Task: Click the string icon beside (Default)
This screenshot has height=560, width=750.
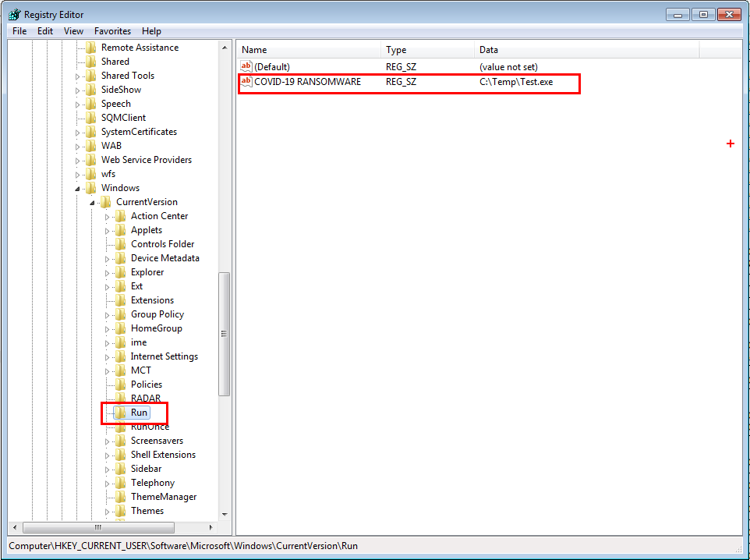Action: pyautogui.click(x=246, y=66)
